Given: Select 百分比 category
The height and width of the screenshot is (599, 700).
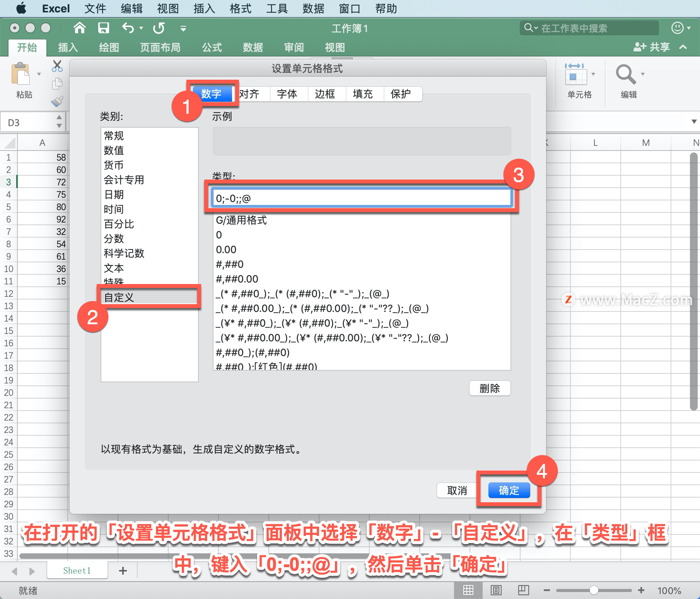Looking at the screenshot, I should coord(149,224).
